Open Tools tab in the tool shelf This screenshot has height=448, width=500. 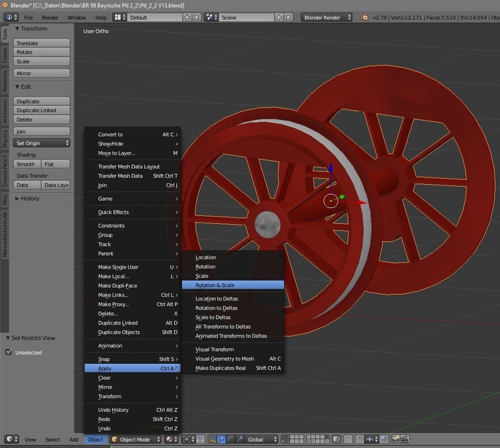tap(5, 35)
